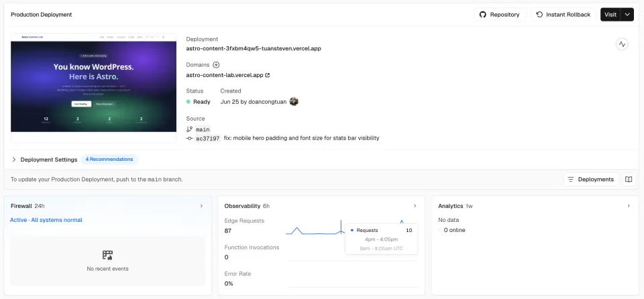Click the list icon in Deployments button

(x=570, y=180)
